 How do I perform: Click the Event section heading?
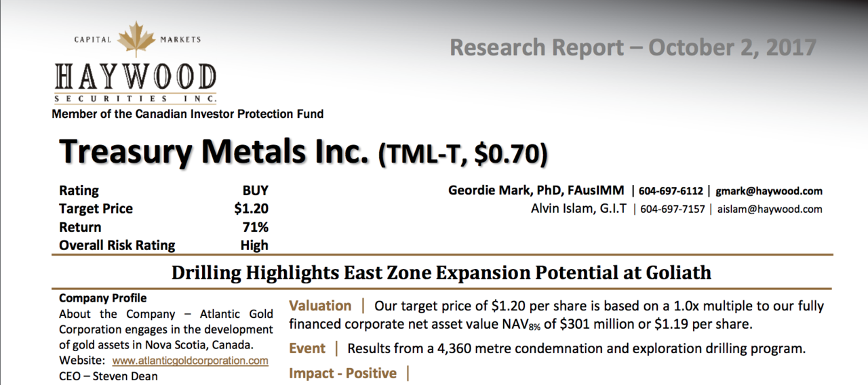tap(307, 349)
